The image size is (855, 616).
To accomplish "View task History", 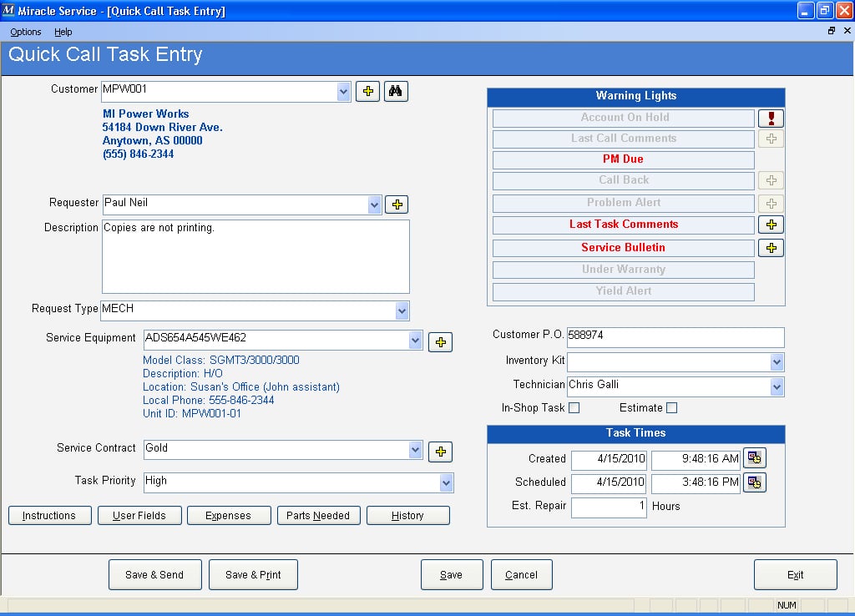I will (407, 516).
